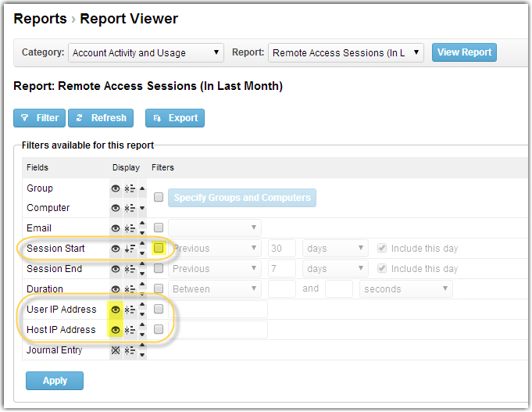Viewport: 532px width, 412px height.
Task: Click the sort icon for Duration
Action: click(130, 289)
